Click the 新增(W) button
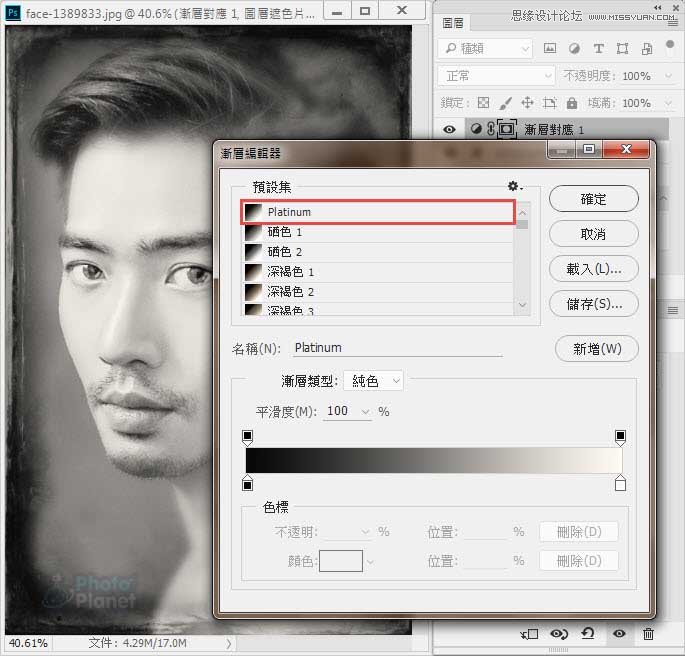Viewport: 685px width, 656px height. point(597,349)
